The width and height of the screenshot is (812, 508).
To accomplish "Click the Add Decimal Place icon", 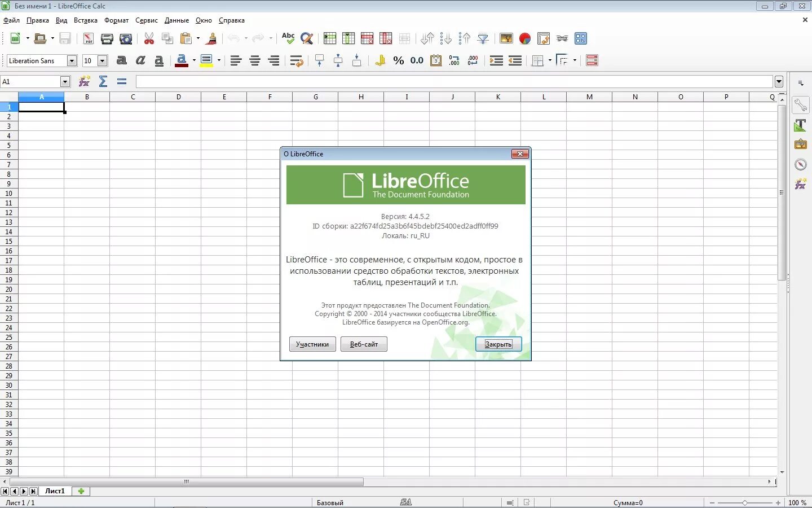I will tap(454, 60).
